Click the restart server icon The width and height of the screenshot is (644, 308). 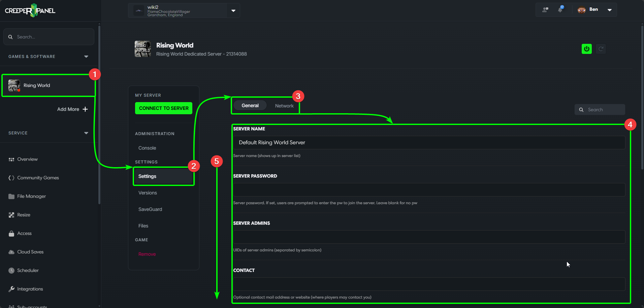pos(601,49)
